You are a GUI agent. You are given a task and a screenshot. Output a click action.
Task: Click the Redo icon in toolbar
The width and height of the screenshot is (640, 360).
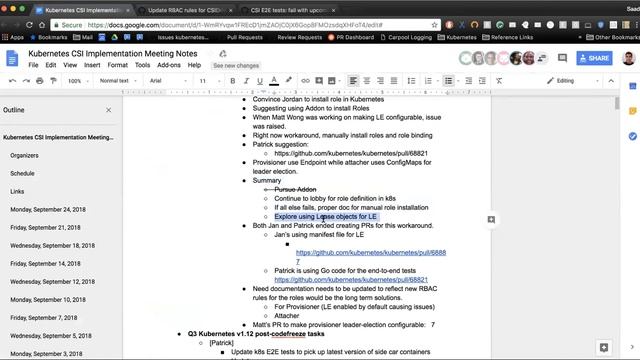[x=26, y=81]
